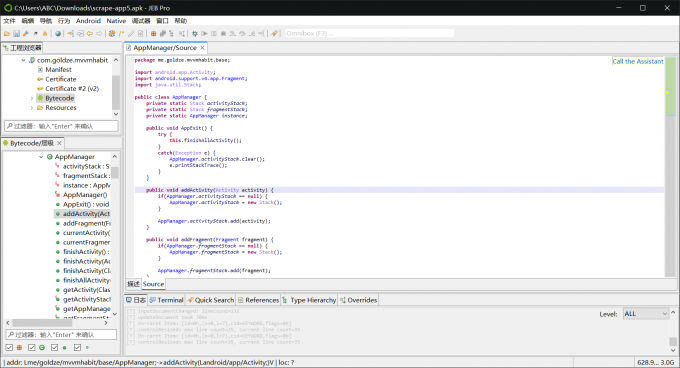Switch to the 描述 tab below the code
680x368 pixels.
coord(134,284)
